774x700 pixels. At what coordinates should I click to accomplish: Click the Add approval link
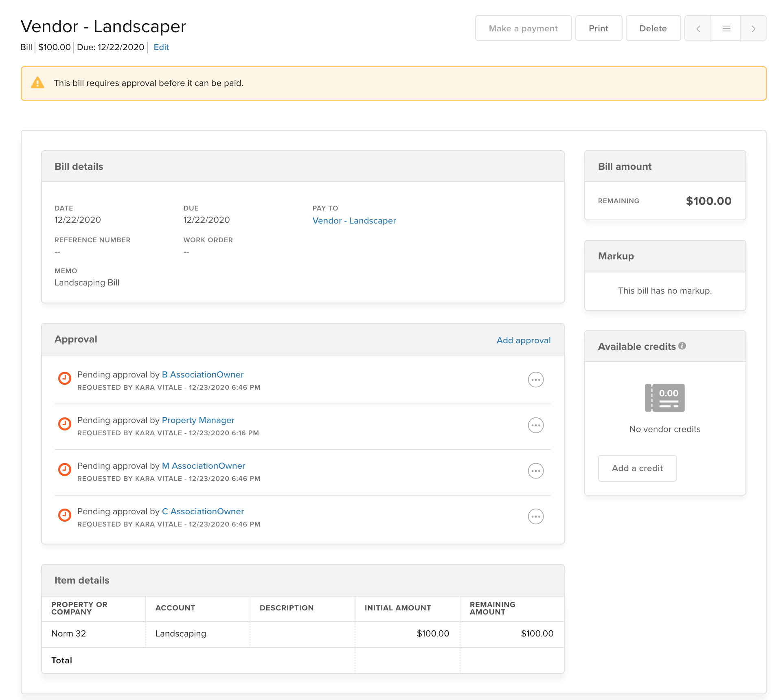click(x=523, y=340)
